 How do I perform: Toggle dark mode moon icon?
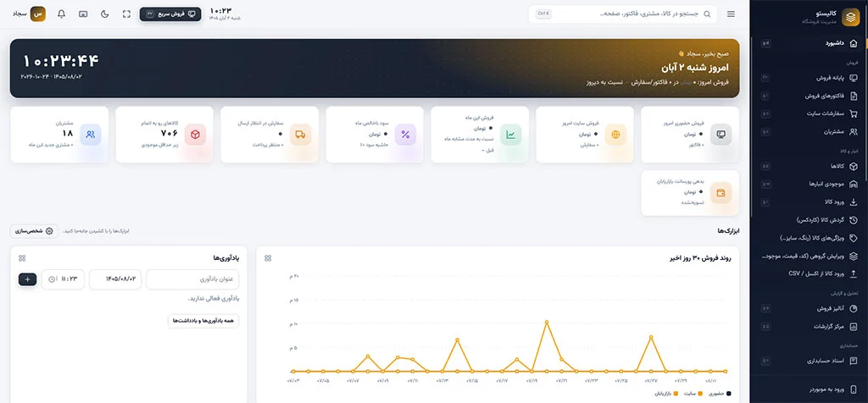(x=104, y=14)
